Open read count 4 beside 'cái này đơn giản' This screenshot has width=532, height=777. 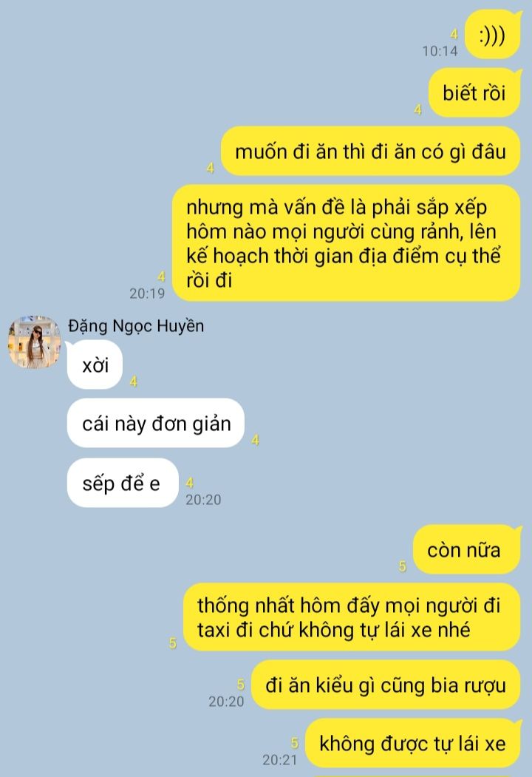tap(256, 440)
